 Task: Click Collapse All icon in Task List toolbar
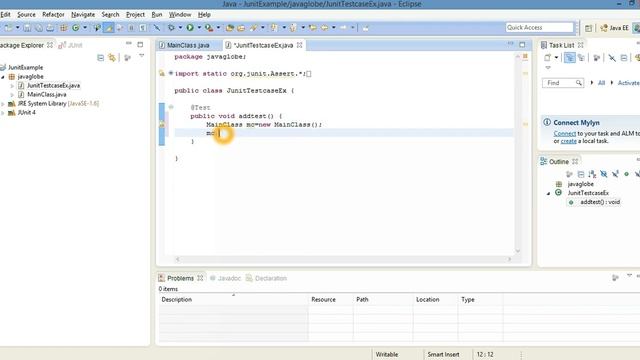tap(624, 58)
